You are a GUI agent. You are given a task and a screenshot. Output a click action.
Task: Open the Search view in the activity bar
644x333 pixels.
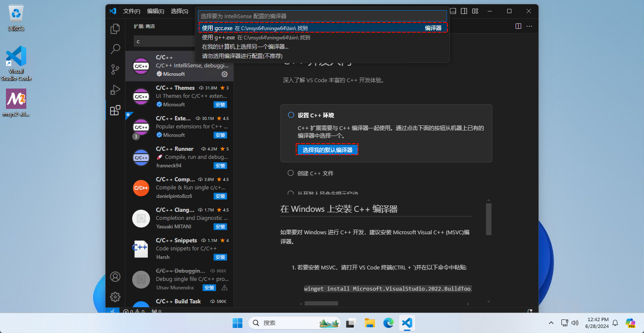(115, 49)
